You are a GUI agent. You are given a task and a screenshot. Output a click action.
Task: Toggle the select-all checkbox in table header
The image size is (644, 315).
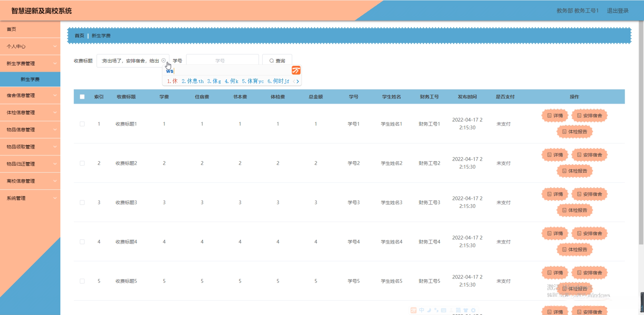coord(82,97)
